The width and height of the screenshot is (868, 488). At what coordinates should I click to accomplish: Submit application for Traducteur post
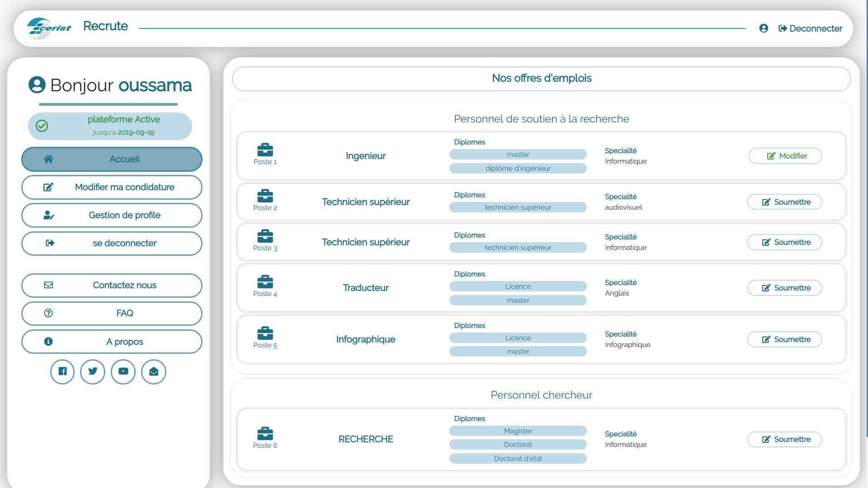pos(784,288)
